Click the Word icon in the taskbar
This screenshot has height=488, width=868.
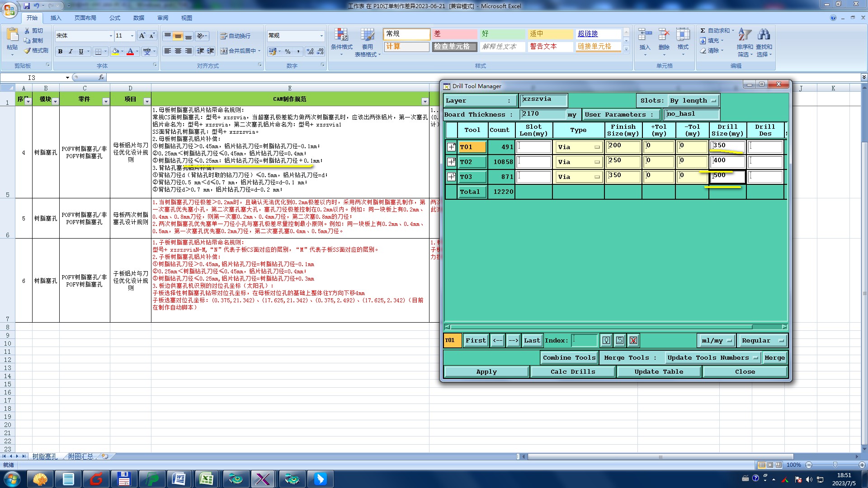click(179, 479)
